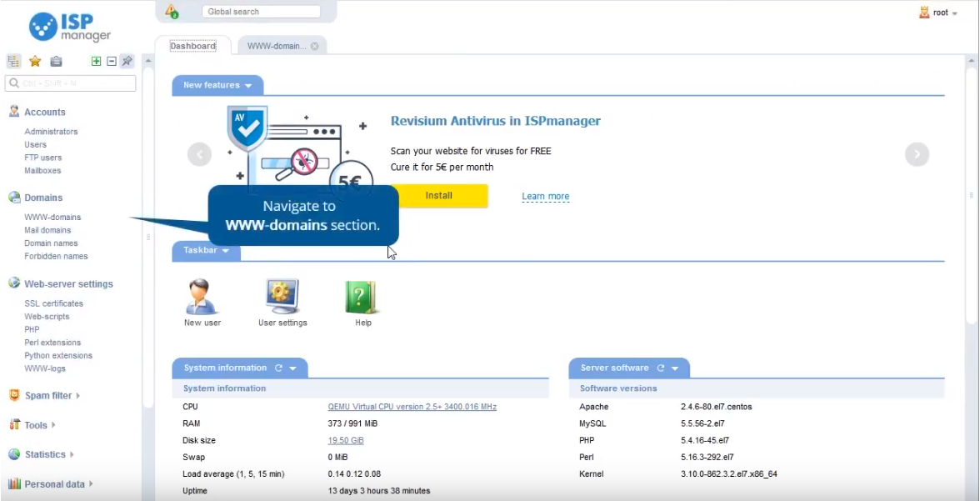Image resolution: width=980 pixels, height=501 pixels.
Task: Click the Tools section icon
Action: pyautogui.click(x=14, y=424)
